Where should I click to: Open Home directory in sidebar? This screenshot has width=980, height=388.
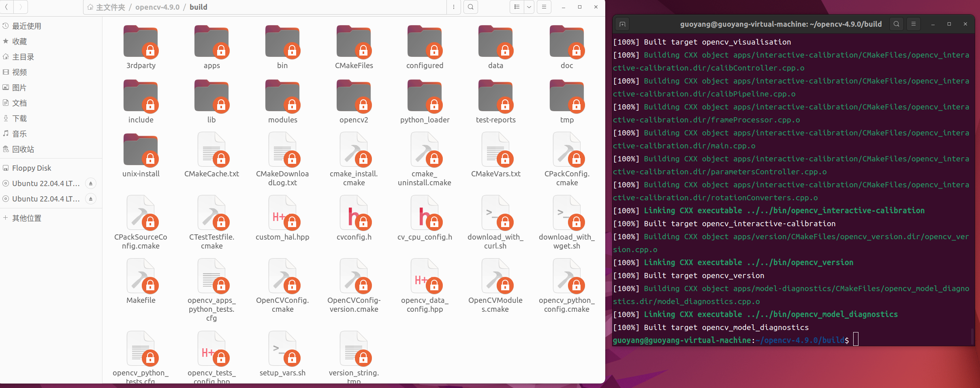[x=51, y=57]
